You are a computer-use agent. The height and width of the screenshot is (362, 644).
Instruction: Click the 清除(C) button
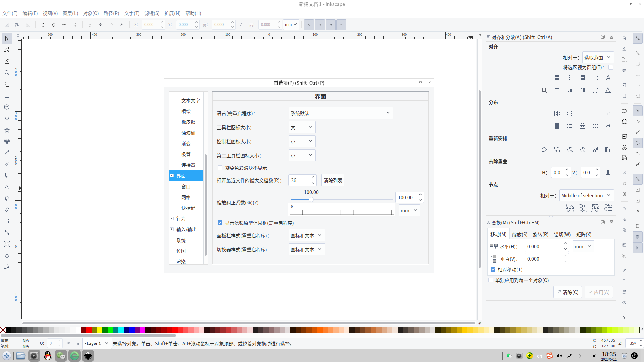pos(567,292)
